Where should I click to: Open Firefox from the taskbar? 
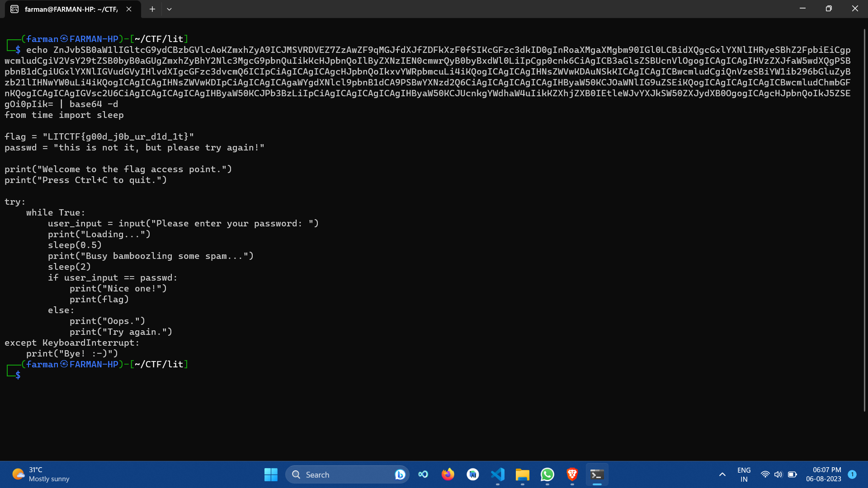click(x=448, y=474)
